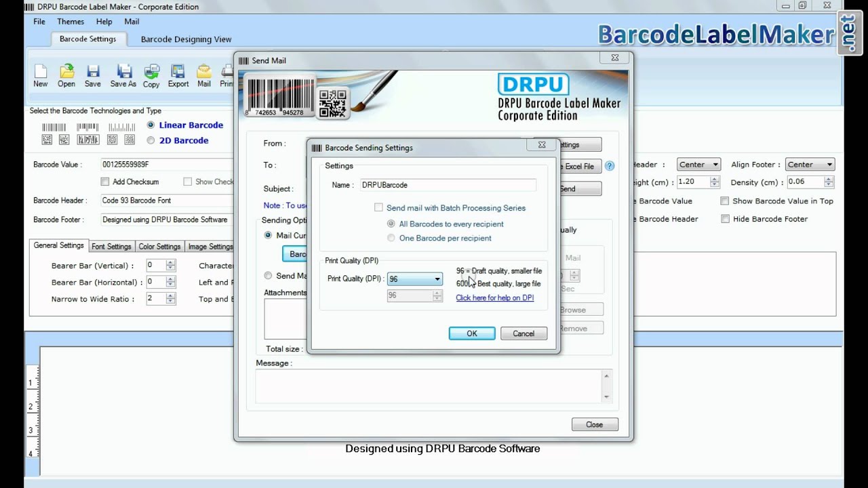Click the Copy toolbar icon
Viewport: 868px width, 488px height.
(x=151, y=76)
